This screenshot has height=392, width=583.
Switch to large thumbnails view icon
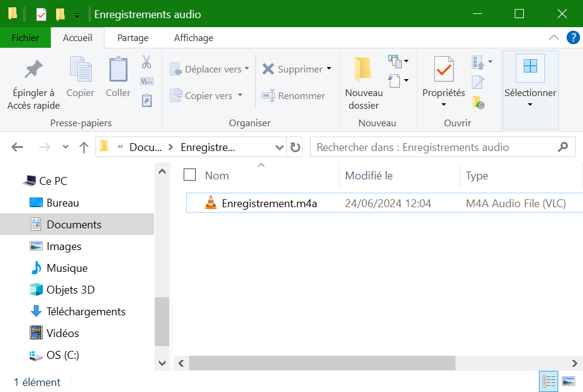(568, 381)
